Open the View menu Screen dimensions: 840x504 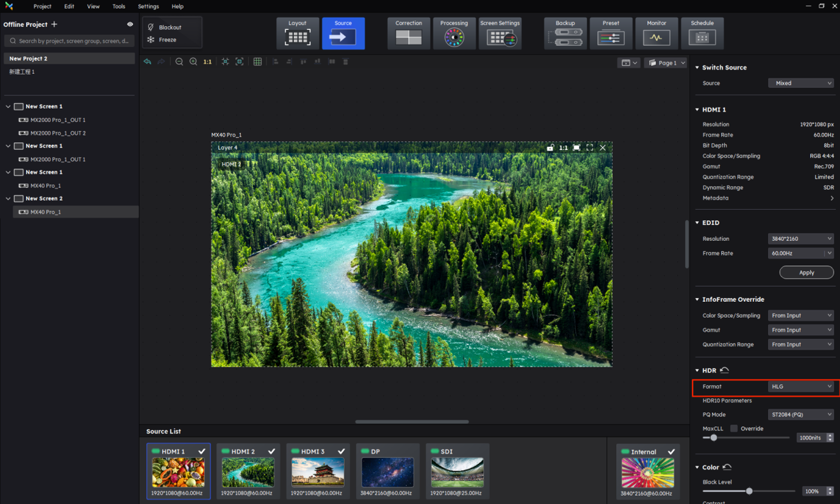(93, 6)
